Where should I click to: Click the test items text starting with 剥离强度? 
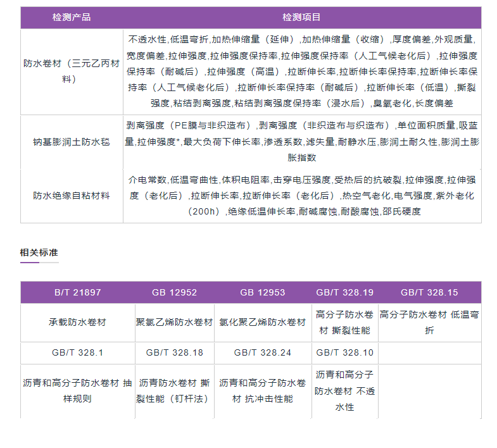pyautogui.click(x=301, y=142)
